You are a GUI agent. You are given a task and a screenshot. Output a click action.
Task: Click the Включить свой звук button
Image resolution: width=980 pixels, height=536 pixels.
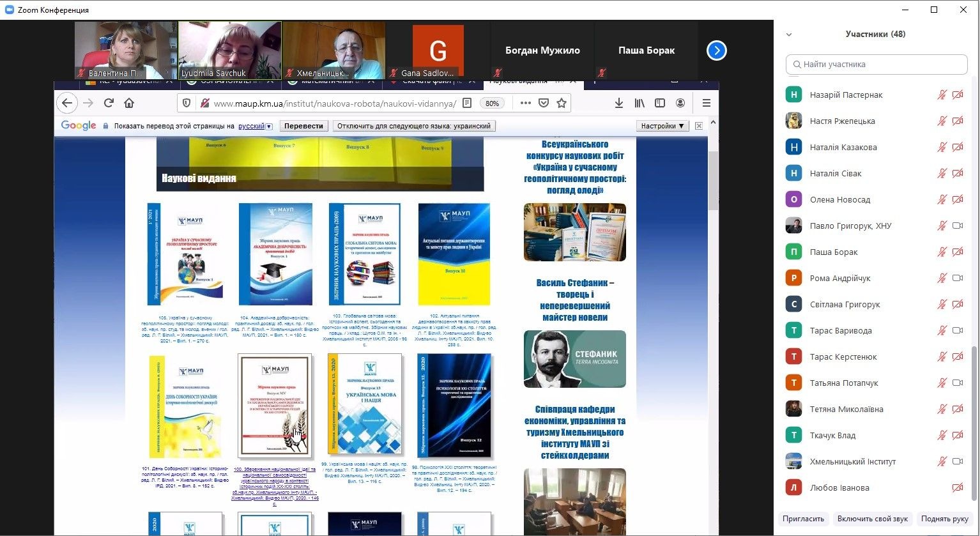[x=872, y=519]
